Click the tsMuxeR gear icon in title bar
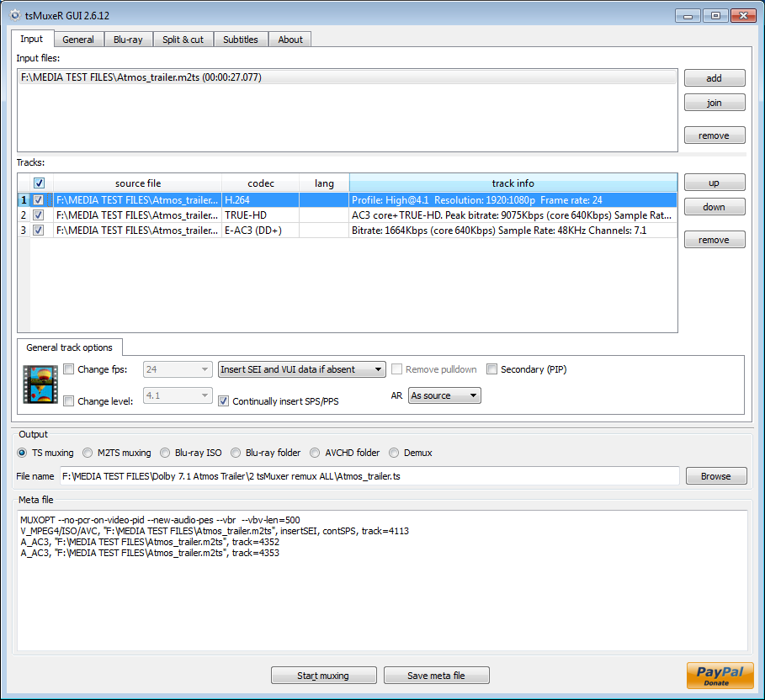 pos(15,15)
